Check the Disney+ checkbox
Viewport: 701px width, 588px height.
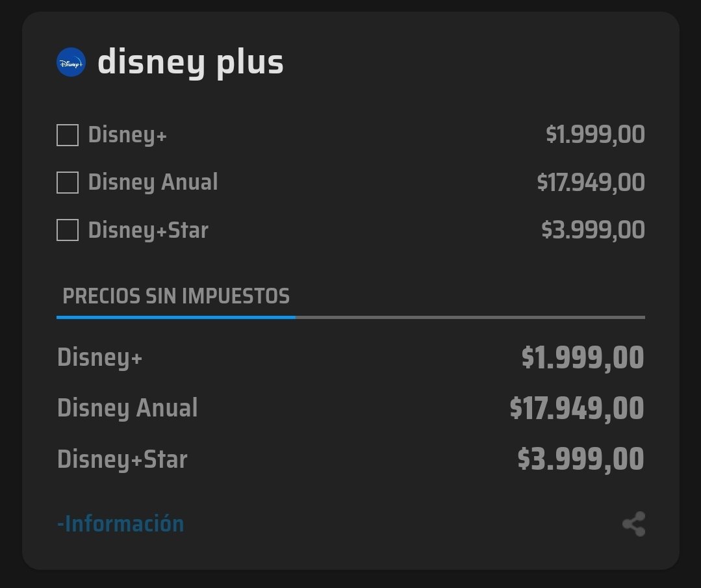click(67, 135)
